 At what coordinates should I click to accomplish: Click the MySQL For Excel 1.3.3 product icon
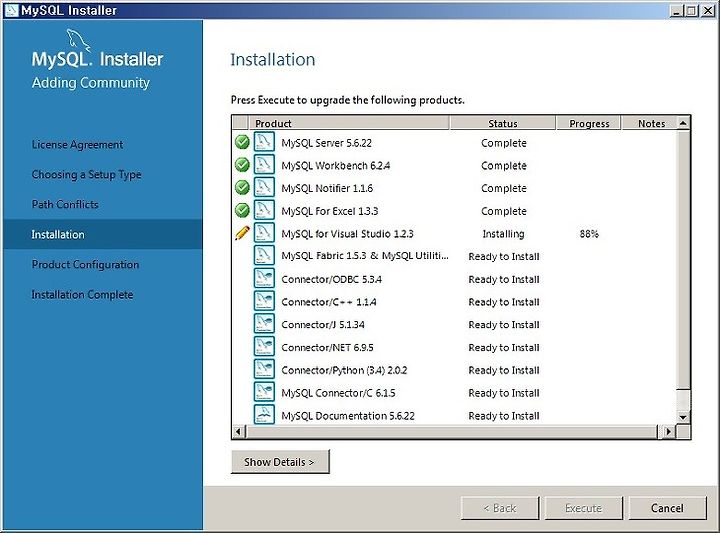point(264,210)
